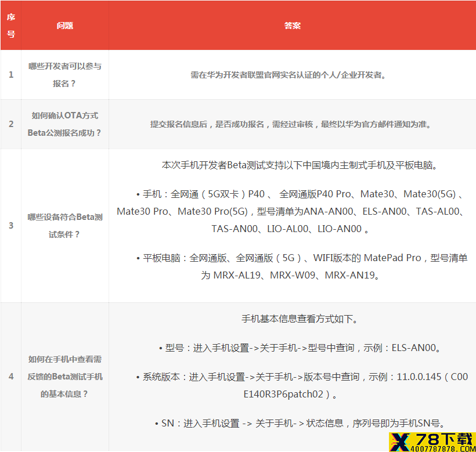The width and height of the screenshot is (476, 452).
Task: Click the line starting Mate30 Pro、Mate30 Pro(5G)
Action: (290, 211)
